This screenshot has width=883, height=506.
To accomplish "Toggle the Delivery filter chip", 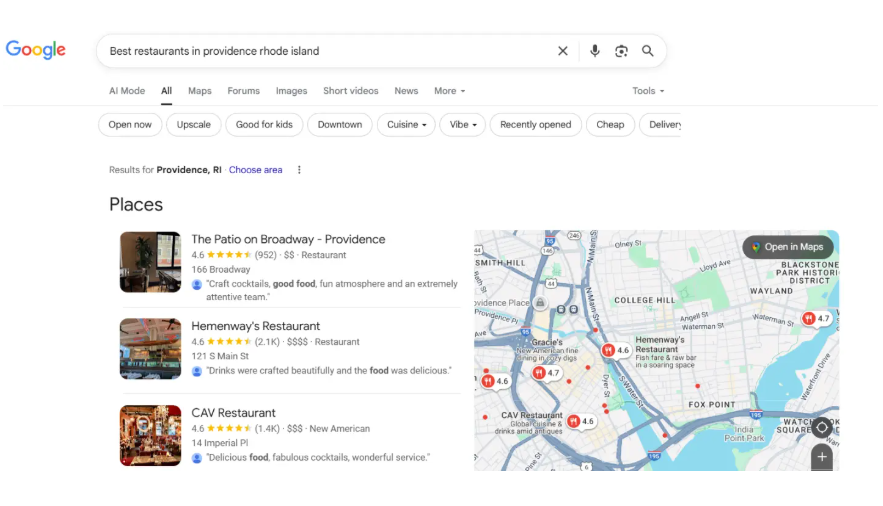I will pyautogui.click(x=661, y=125).
